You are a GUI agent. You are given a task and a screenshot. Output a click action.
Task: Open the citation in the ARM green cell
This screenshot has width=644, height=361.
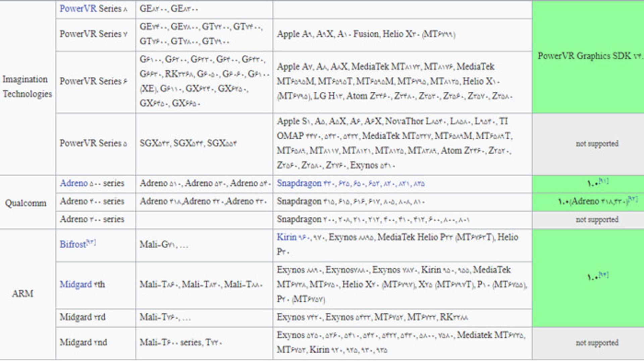coord(603,275)
